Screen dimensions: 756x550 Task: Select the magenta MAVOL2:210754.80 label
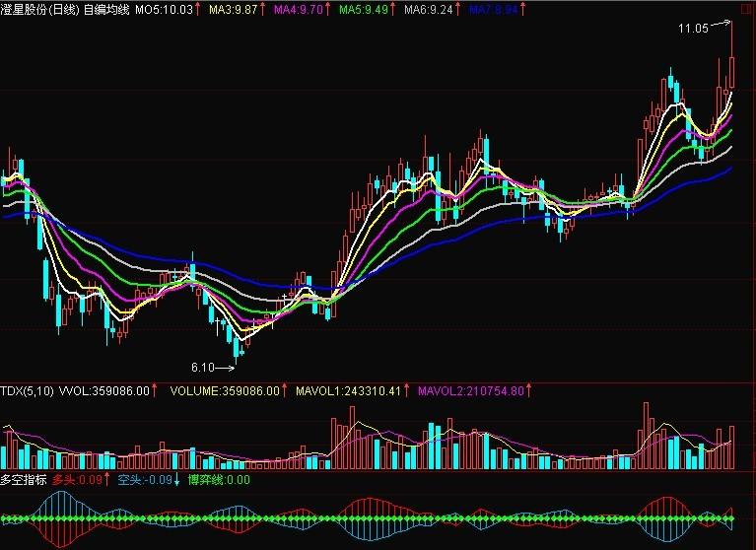(x=470, y=391)
